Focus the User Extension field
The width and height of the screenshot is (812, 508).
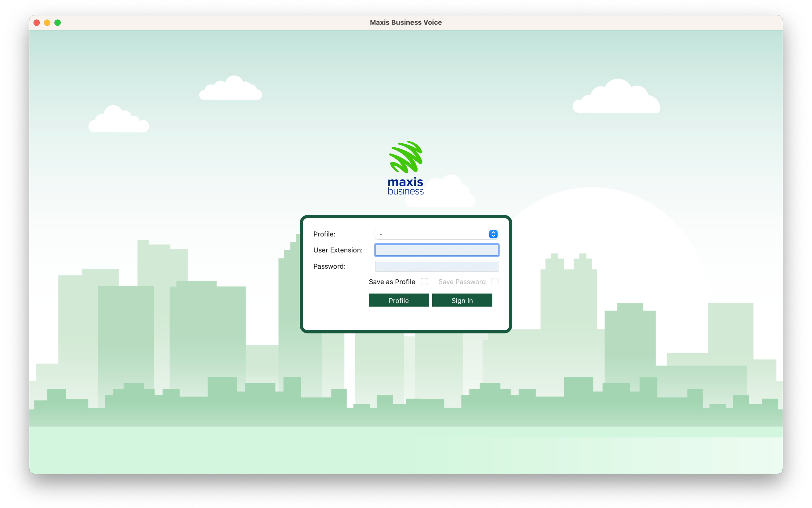[436, 250]
